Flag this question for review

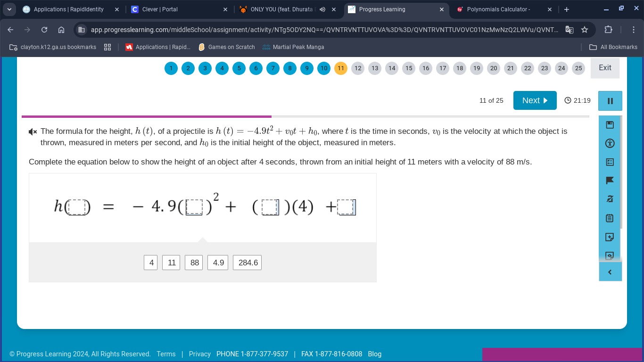(610, 181)
